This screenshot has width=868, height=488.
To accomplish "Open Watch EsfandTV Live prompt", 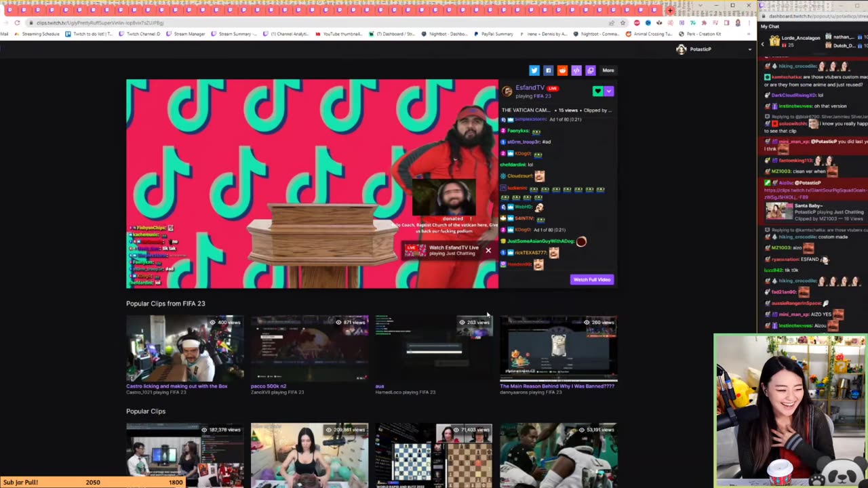I will 442,250.
